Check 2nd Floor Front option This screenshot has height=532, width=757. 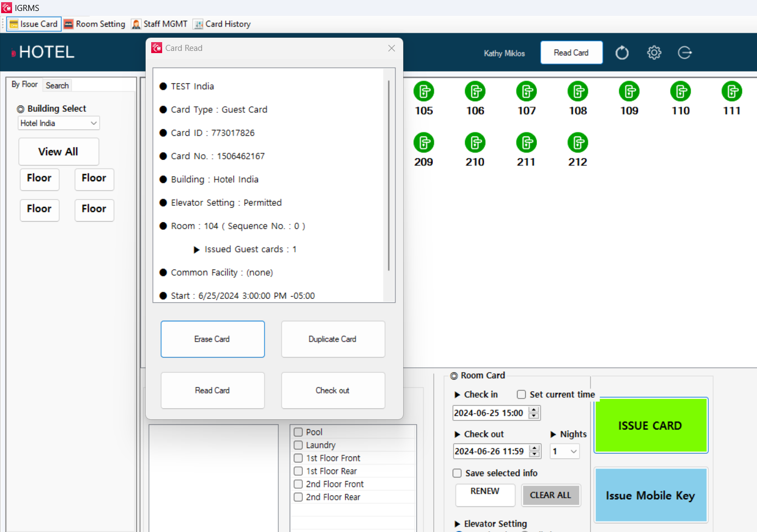pyautogui.click(x=299, y=484)
